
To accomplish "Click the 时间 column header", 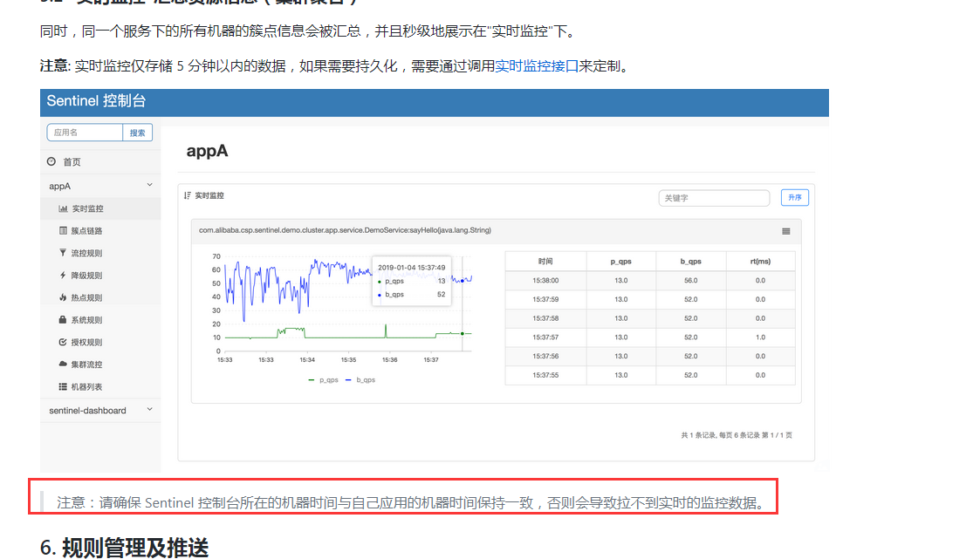I will click(545, 261).
